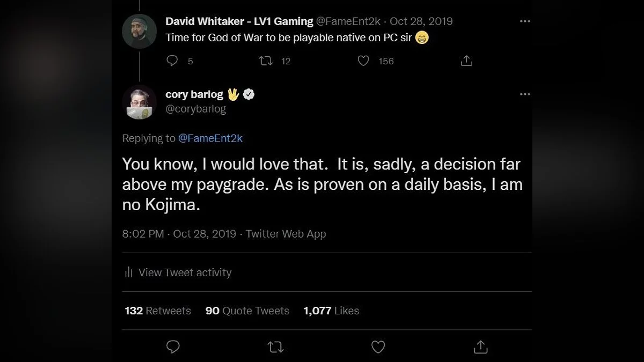Show the 1,077 Likes list
The height and width of the screenshot is (362, 644).
point(331,311)
